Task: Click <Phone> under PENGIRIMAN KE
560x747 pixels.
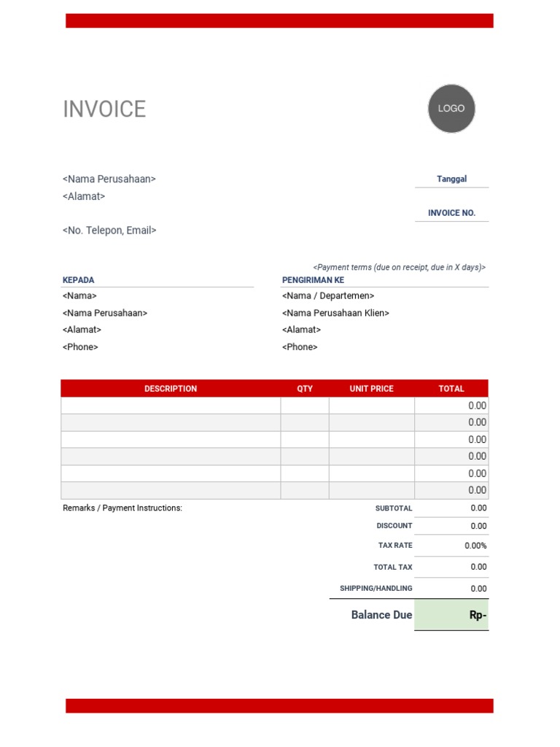Action: pyautogui.click(x=300, y=347)
